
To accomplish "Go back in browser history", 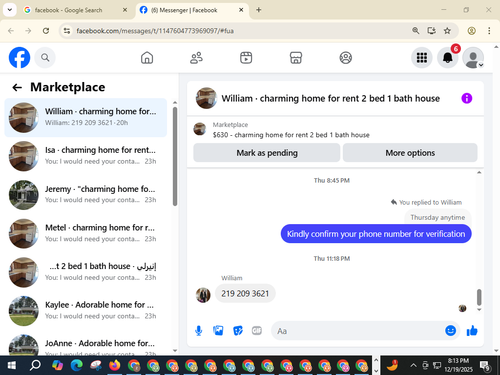I will tap(11, 31).
